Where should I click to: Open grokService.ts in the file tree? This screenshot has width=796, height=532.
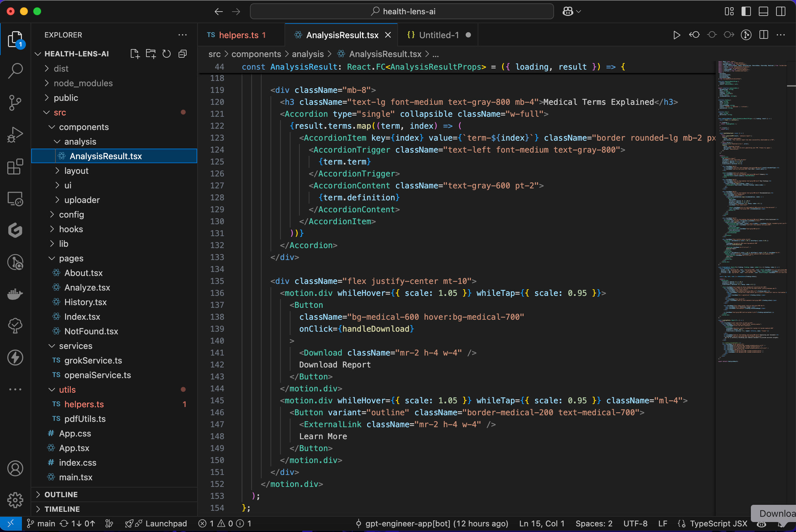115,360
